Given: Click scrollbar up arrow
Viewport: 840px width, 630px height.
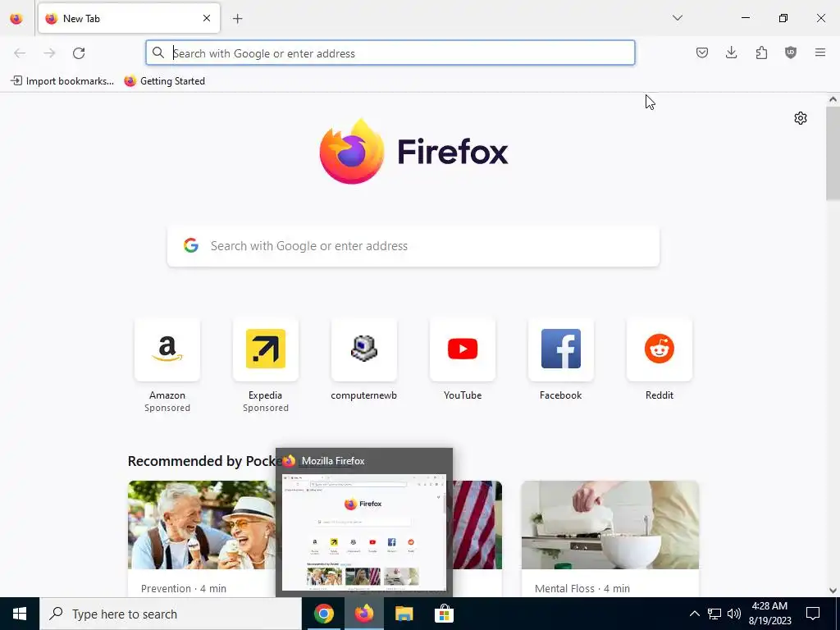Looking at the screenshot, I should (x=833, y=99).
